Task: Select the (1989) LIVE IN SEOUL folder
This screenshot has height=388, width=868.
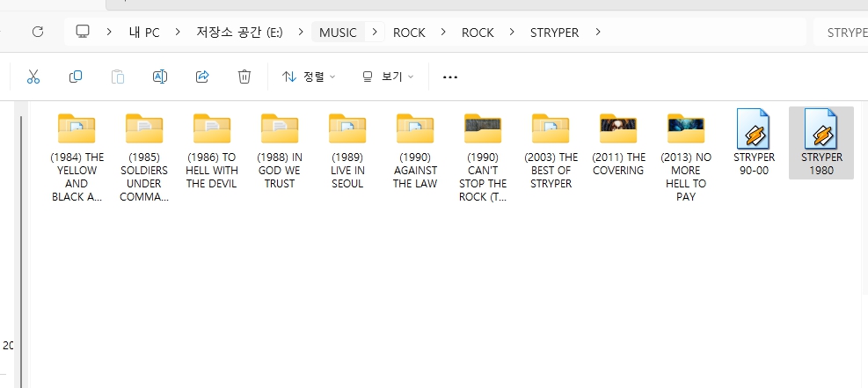Action: pos(347,150)
